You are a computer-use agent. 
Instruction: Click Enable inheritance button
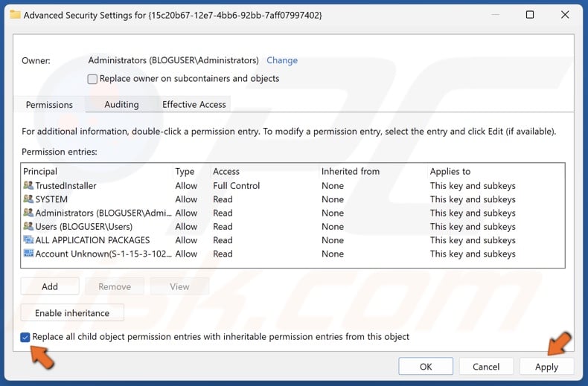pyautogui.click(x=72, y=313)
